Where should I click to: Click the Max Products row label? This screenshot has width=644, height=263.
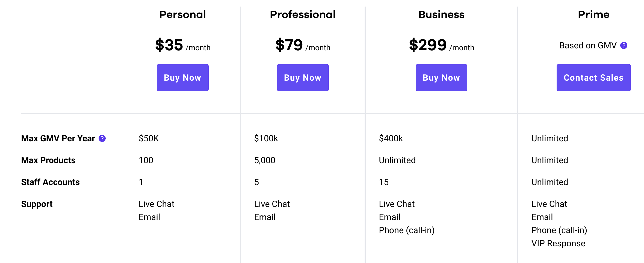(x=48, y=160)
